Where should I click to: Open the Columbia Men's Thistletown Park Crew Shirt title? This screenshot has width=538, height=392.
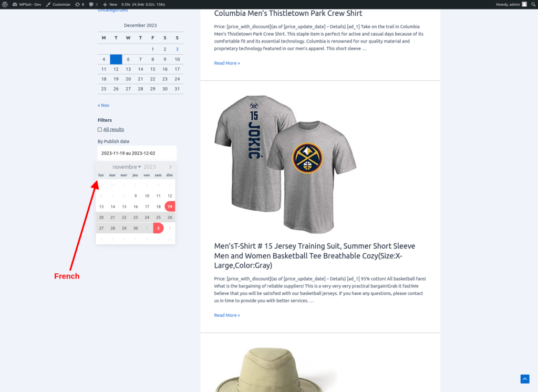[x=288, y=13]
